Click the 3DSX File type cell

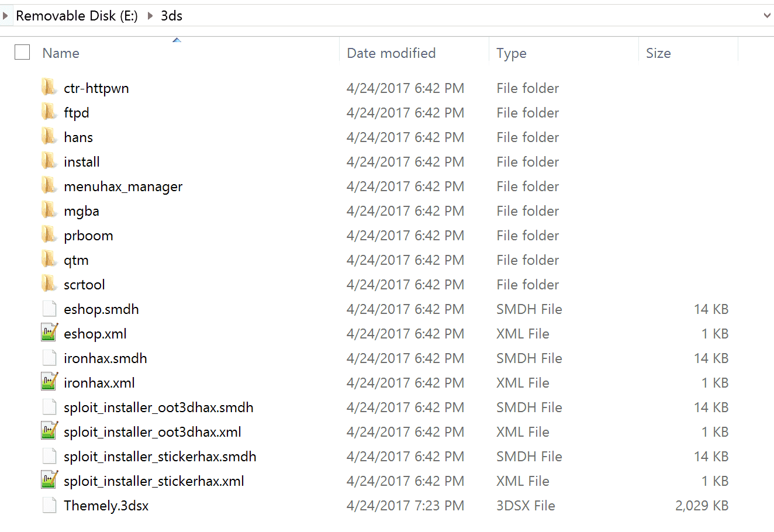click(526, 506)
